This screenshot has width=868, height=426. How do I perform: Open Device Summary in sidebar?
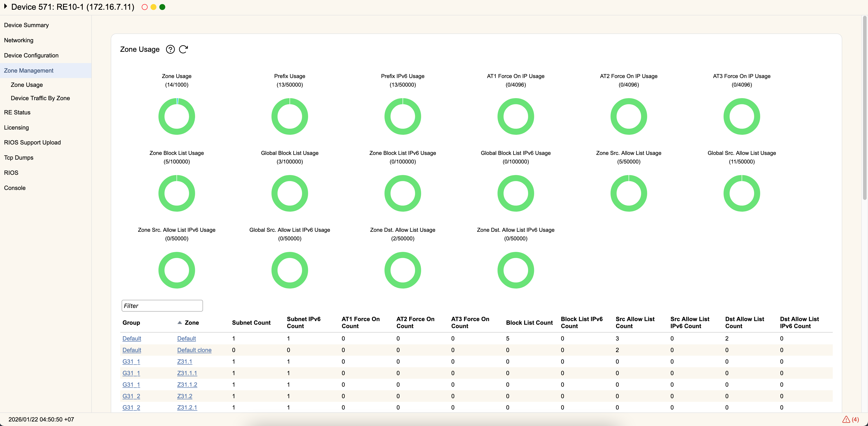click(x=26, y=25)
